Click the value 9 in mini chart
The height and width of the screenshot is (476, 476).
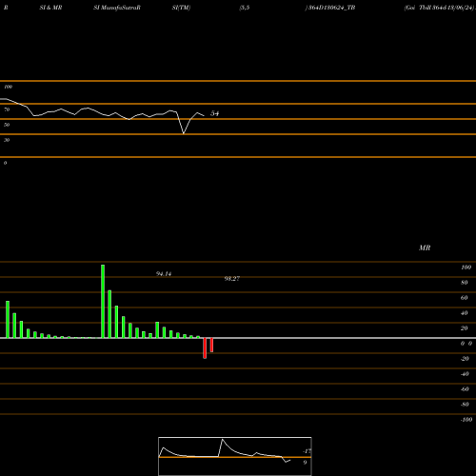click(x=305, y=463)
